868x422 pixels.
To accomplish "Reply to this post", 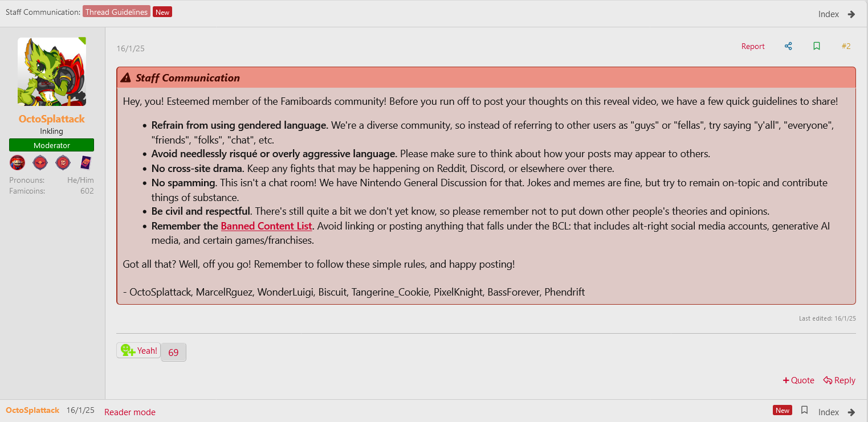I will [x=840, y=380].
